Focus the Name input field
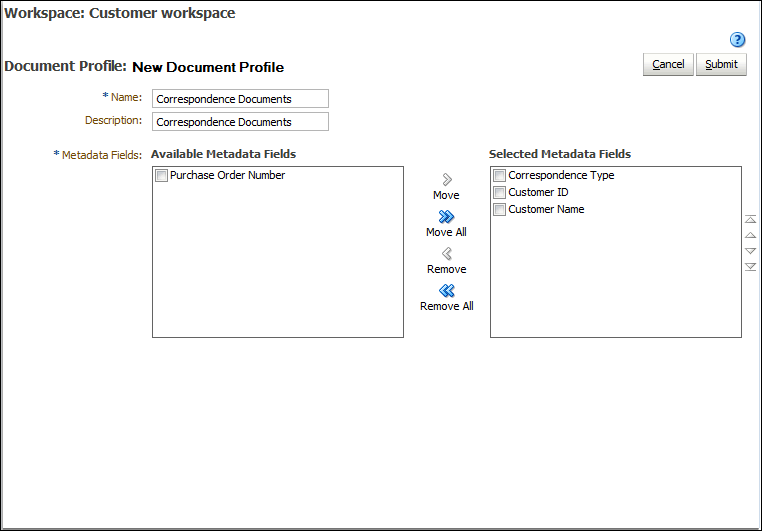This screenshot has height=531, width=762. tap(241, 99)
